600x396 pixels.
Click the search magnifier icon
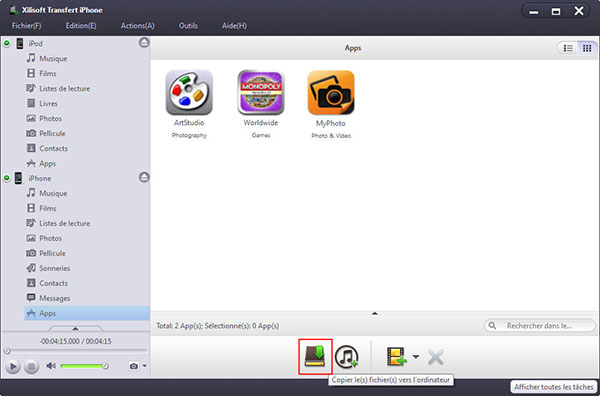[x=492, y=326]
